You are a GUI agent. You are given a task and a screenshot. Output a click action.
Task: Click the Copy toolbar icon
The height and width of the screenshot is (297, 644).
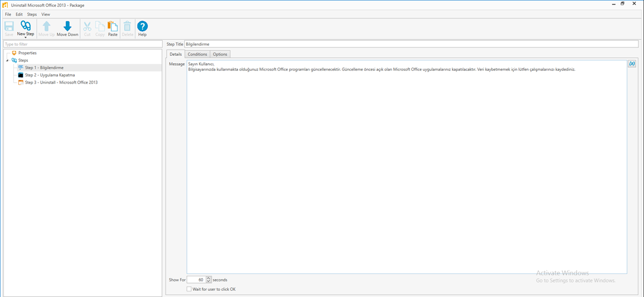click(x=100, y=26)
